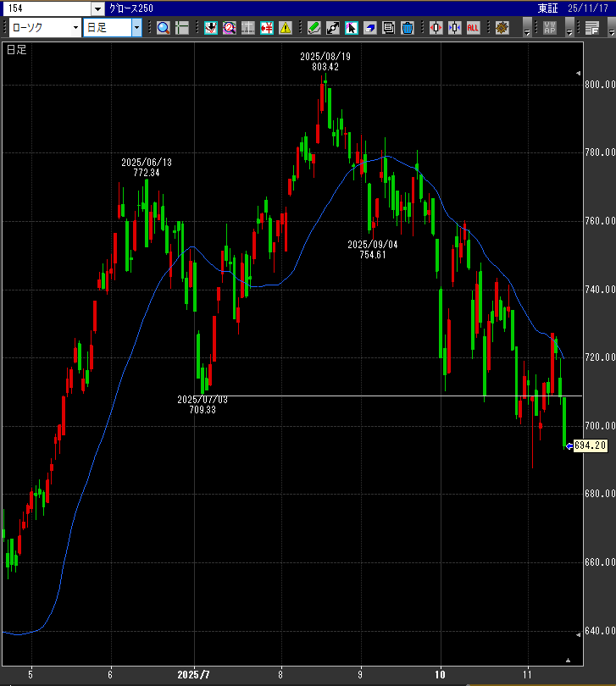616x686 pixels.
Task: Open the stock code 154 dropdown arrow
Action: 98,8
